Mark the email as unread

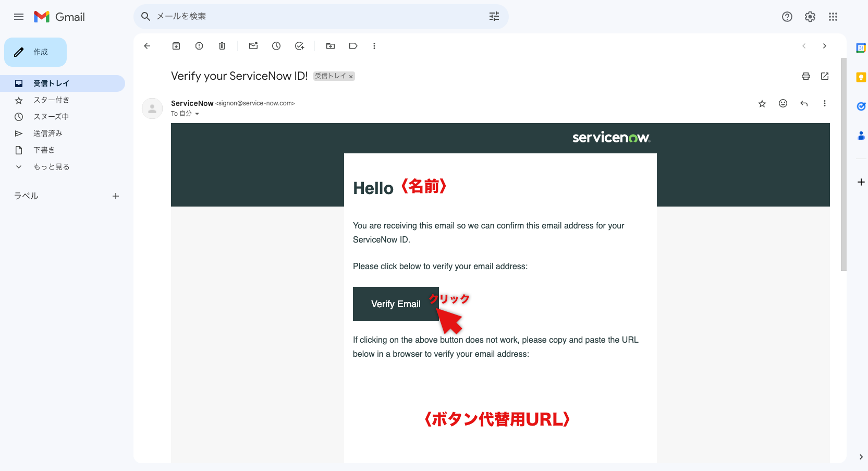(x=253, y=46)
